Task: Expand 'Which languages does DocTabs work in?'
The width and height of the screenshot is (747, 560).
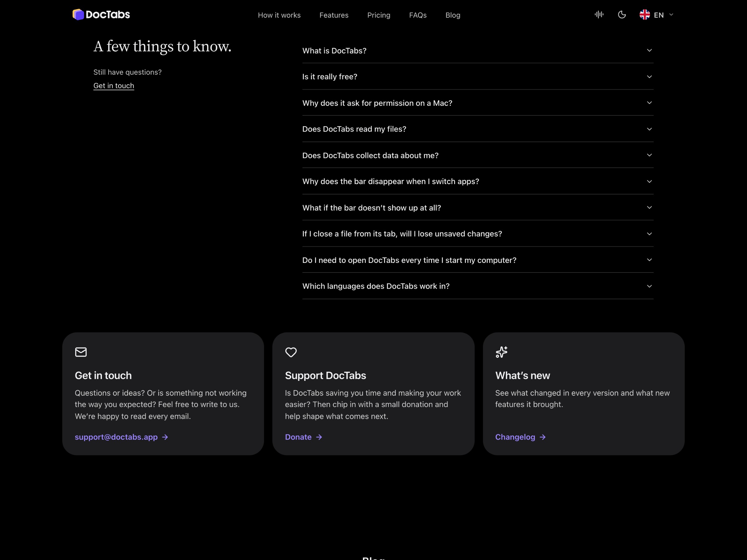Action: (x=478, y=286)
